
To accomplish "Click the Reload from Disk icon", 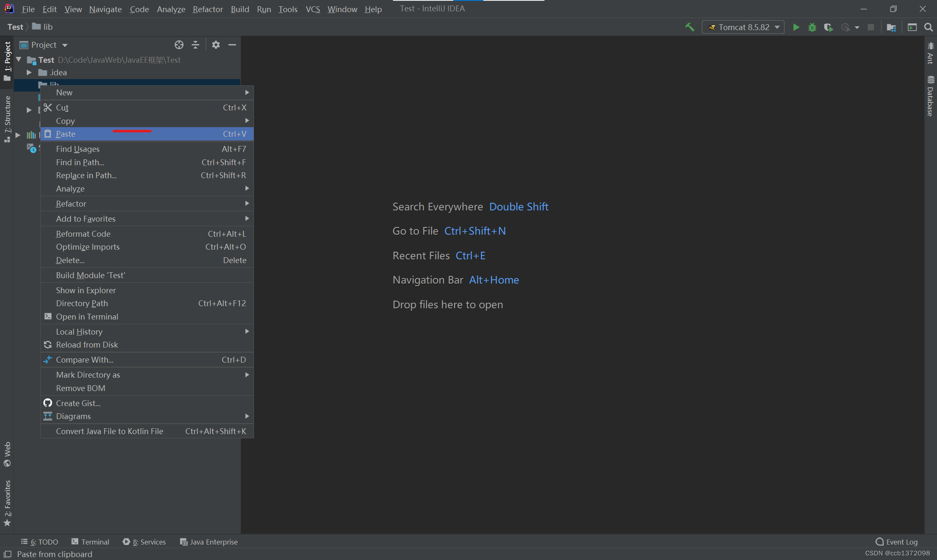I will point(48,345).
